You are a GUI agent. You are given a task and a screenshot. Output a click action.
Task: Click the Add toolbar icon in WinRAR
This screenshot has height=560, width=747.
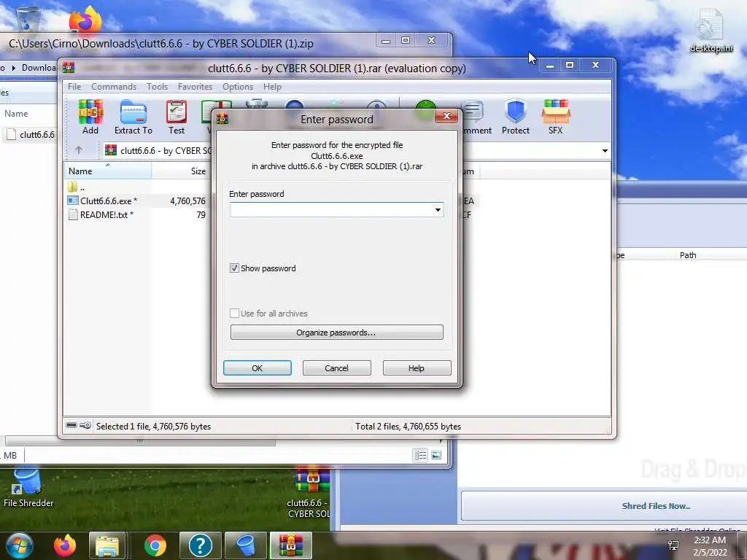[x=90, y=117]
